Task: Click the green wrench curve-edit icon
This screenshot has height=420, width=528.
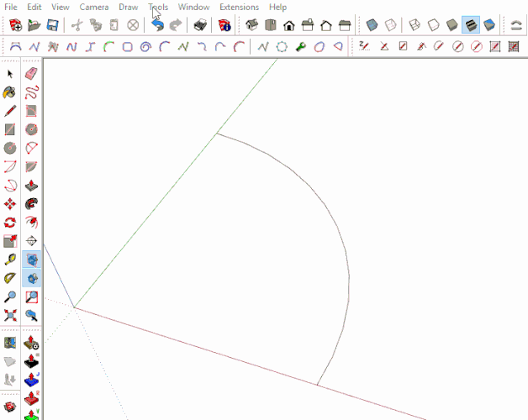Action: 301,46
